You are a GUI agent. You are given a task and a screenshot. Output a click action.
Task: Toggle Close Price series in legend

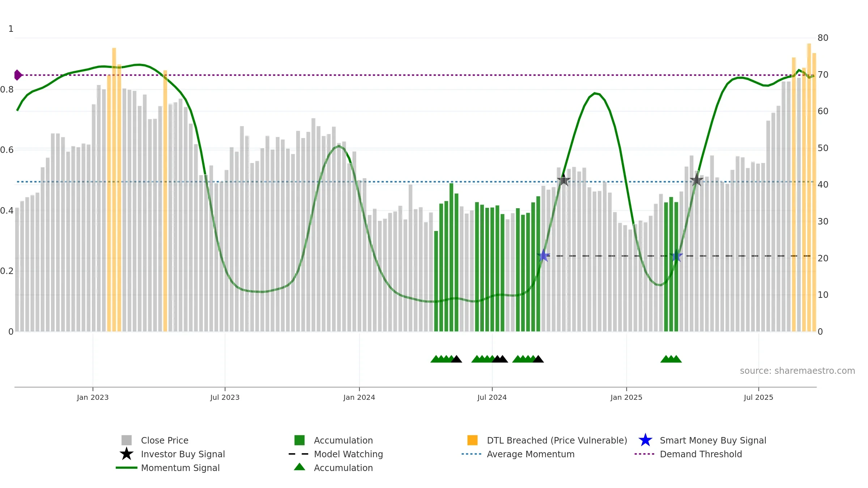[165, 440]
